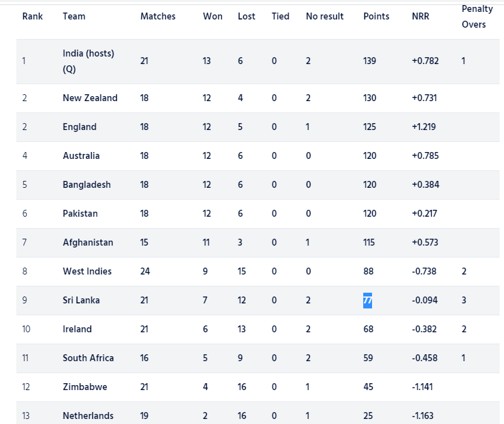Image resolution: width=504 pixels, height=424 pixels.
Task: Select the West Indies team name
Action: [x=87, y=271]
